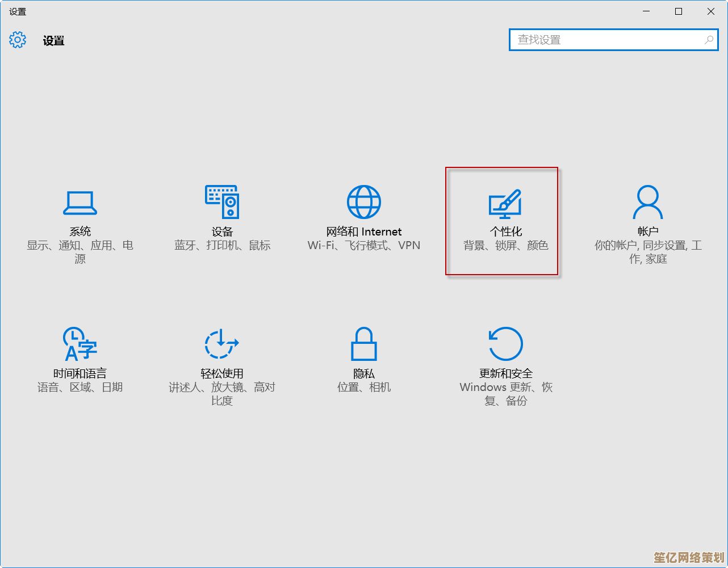Select the Accounts (帐户) person icon
Image resolution: width=728 pixels, height=568 pixels.
click(x=647, y=203)
